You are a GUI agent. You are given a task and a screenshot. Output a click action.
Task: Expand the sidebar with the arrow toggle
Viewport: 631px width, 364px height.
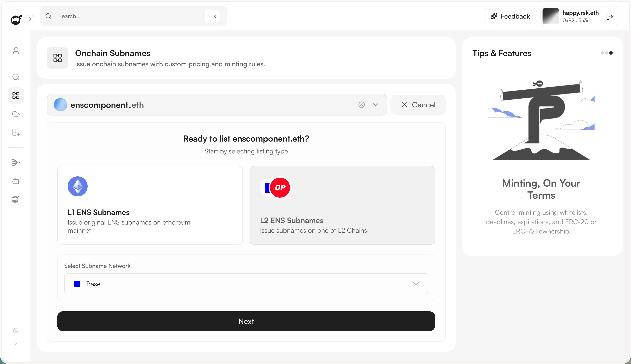pos(30,19)
